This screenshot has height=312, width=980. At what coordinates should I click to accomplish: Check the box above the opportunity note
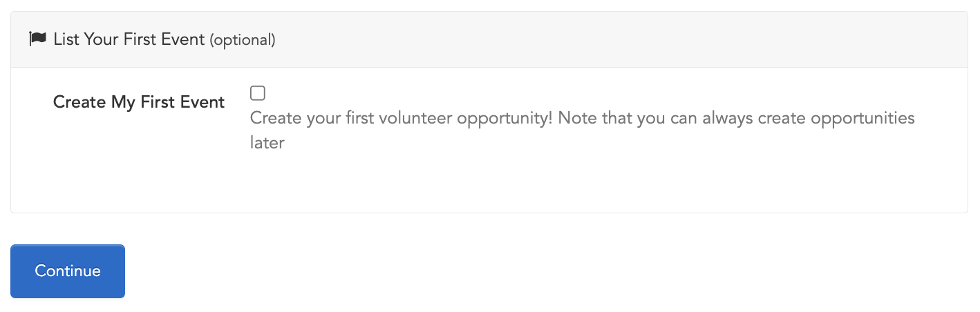coord(258,93)
